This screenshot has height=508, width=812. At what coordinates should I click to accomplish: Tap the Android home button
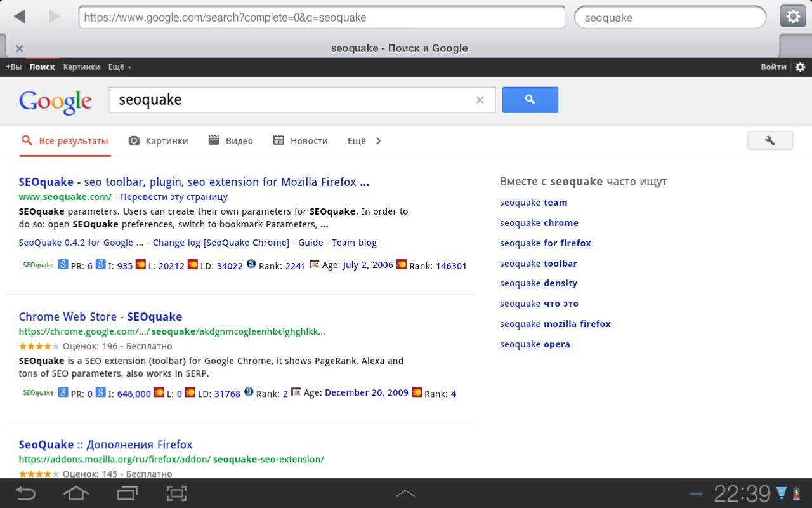(x=76, y=493)
